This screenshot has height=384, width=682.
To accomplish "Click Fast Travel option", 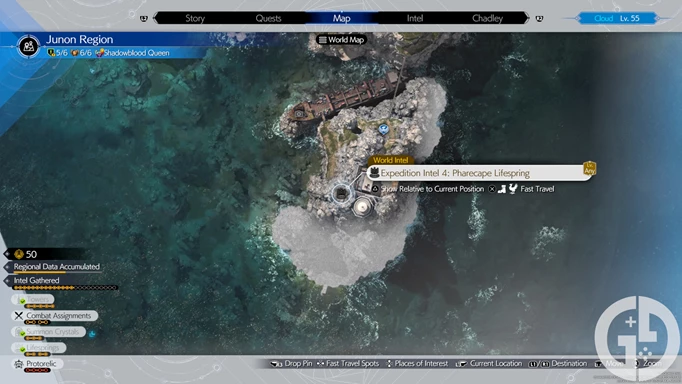I will click(x=537, y=189).
